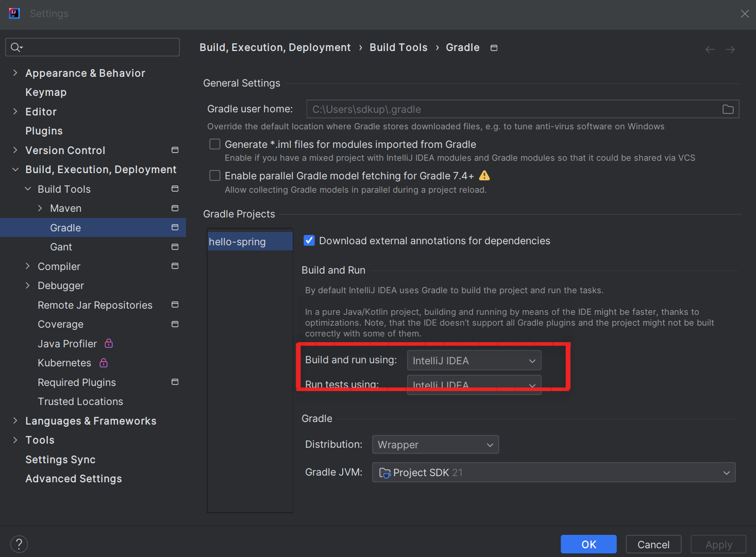
Task: Click the project-level icon next to Gradle breadcrumb
Action: (494, 48)
